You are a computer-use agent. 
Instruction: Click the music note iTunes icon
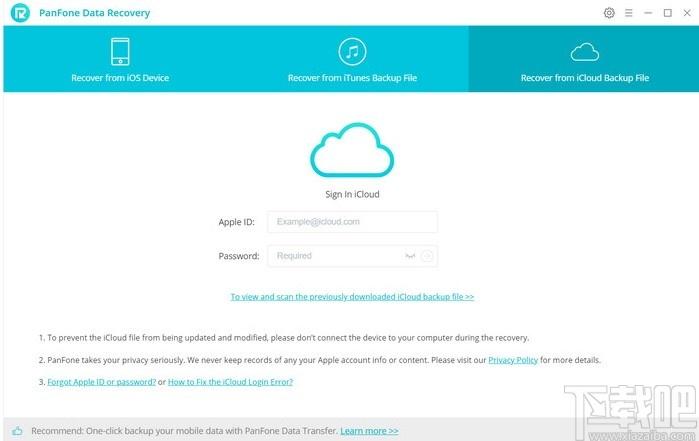click(352, 52)
